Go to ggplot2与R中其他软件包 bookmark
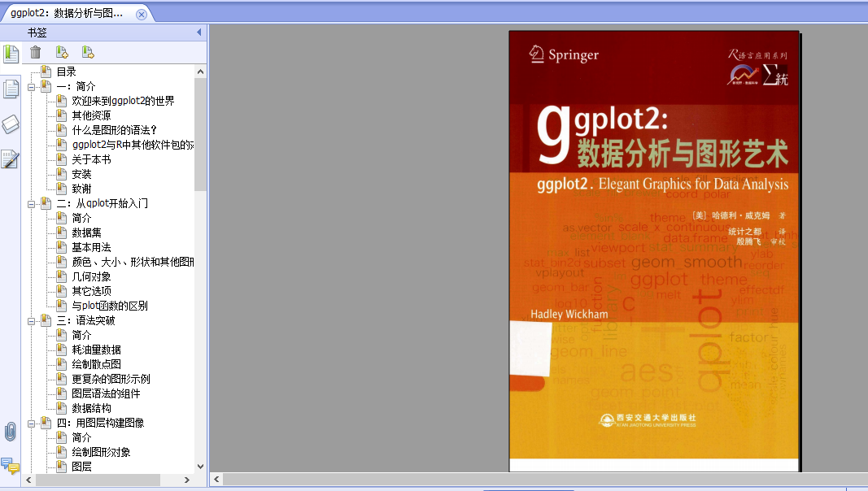Screen dimensions: 868x491 tap(133, 145)
